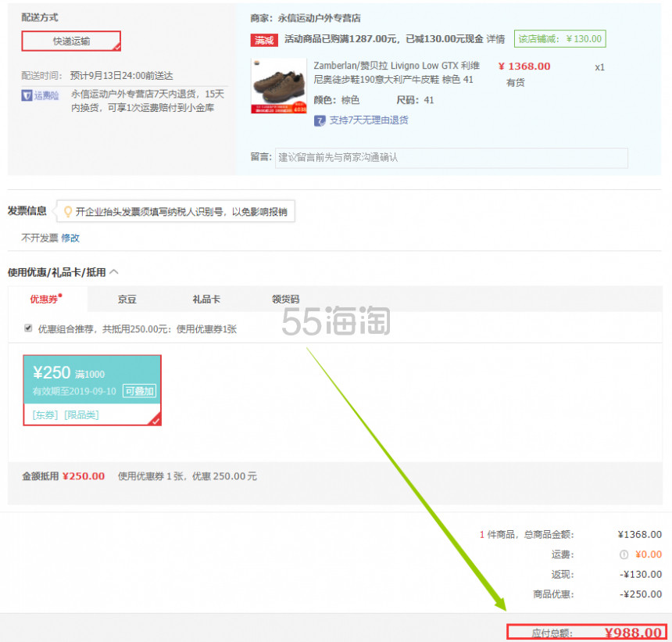The image size is (672, 642).
Task: Click the 商家: 永信运动户外专营店 label
Action: click(x=306, y=18)
